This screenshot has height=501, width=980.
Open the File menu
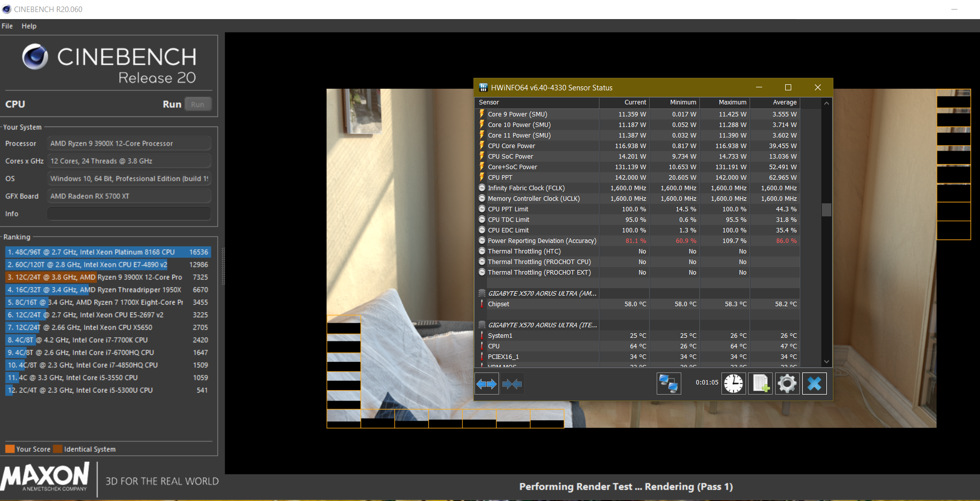(x=7, y=26)
